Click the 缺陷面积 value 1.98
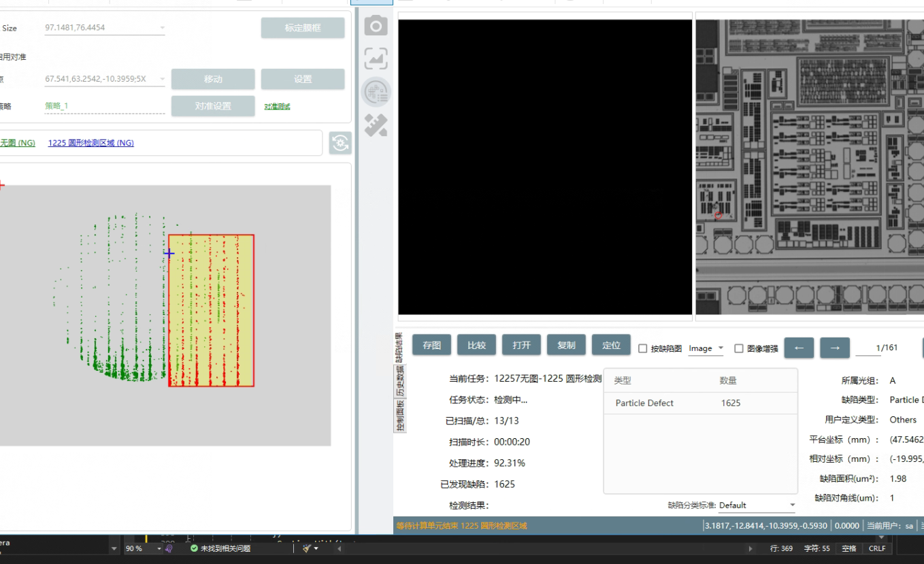This screenshot has width=924, height=564. pos(898,479)
